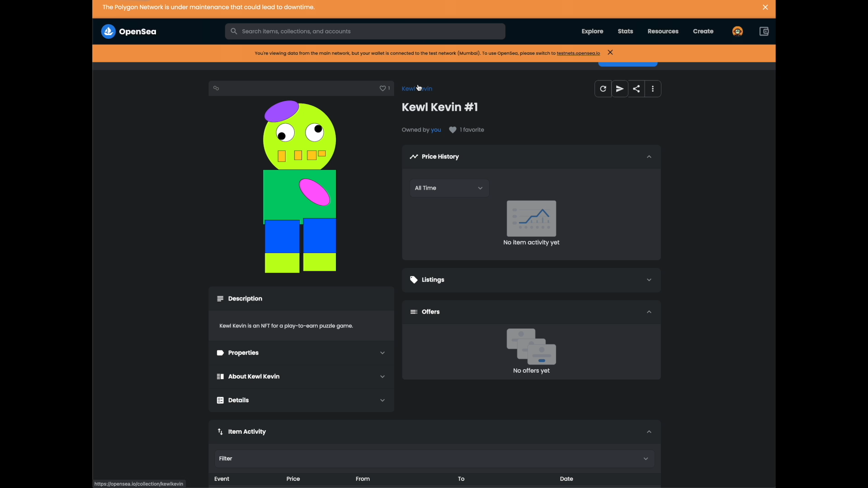Image resolution: width=868 pixels, height=488 pixels.
Task: Open the Resources menu
Action: pos(663,31)
